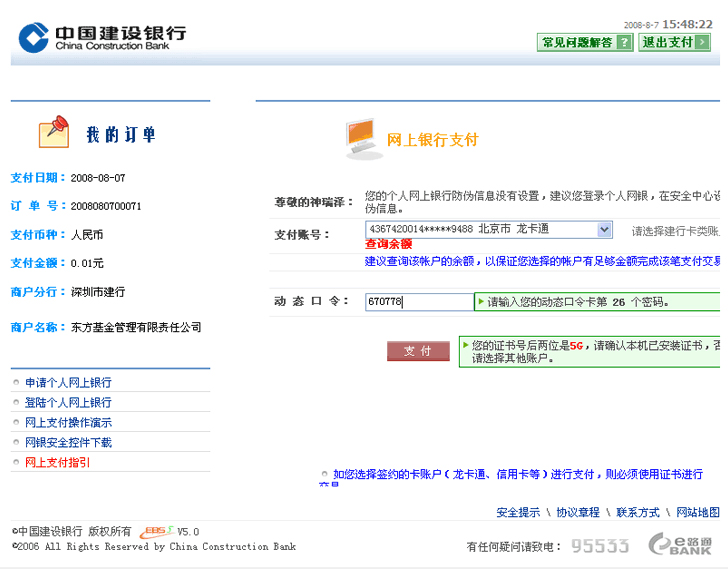Screen dimensions: 728x569
Task: Click the payment date 2008-08-07
Action: [98, 178]
